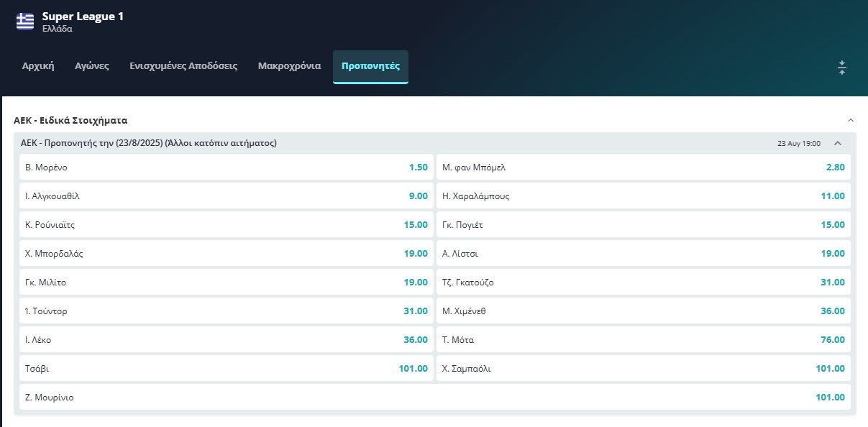
Task: Pick Γκ. Πογιέτ at 15.00
Action: [644, 224]
